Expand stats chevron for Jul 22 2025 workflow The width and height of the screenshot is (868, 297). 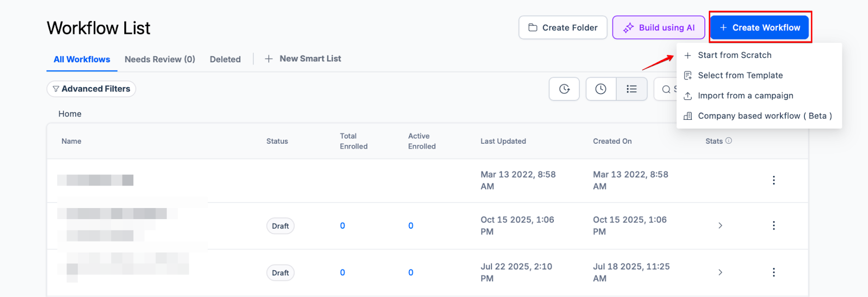pos(720,272)
